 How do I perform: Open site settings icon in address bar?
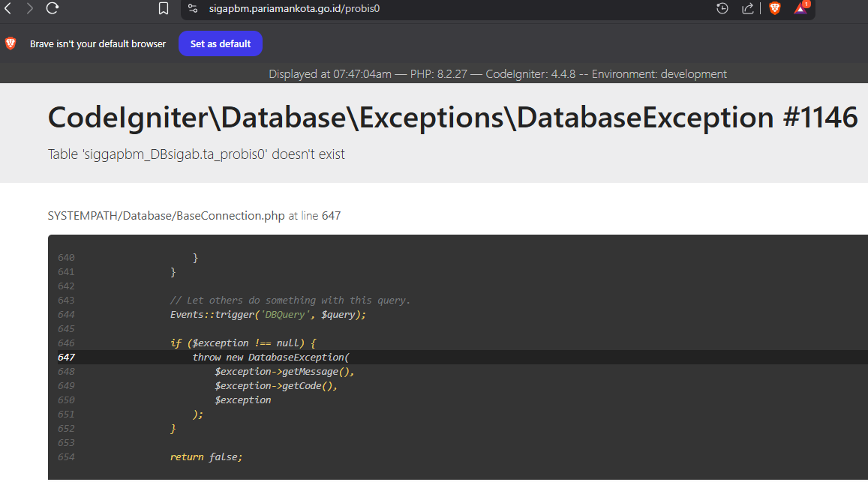(193, 8)
